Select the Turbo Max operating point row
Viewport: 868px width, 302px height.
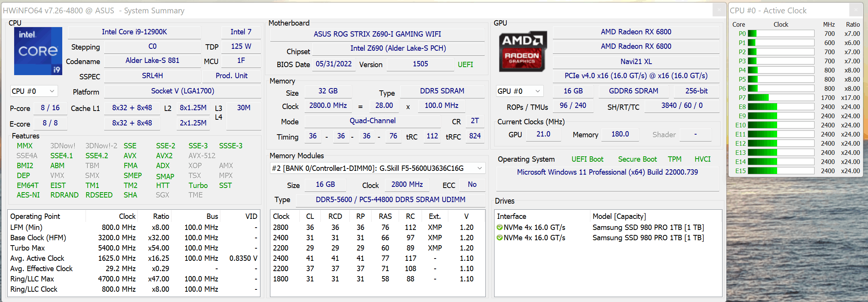[x=134, y=248]
